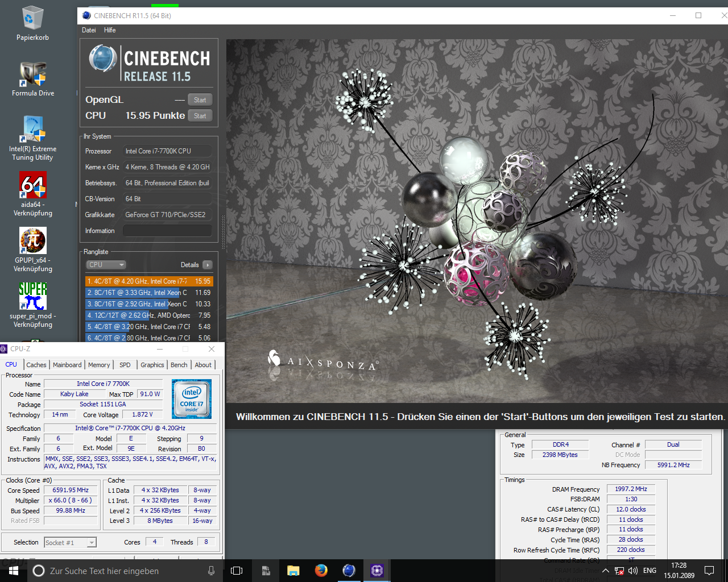The width and height of the screenshot is (728, 582).
Task: Click the Multiplier value x 66.0
Action: coord(71,500)
